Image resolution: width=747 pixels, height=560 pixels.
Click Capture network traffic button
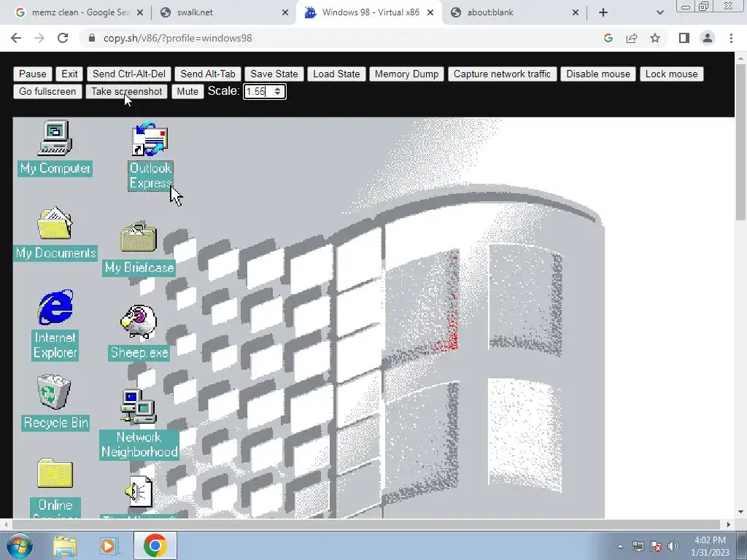click(x=502, y=74)
